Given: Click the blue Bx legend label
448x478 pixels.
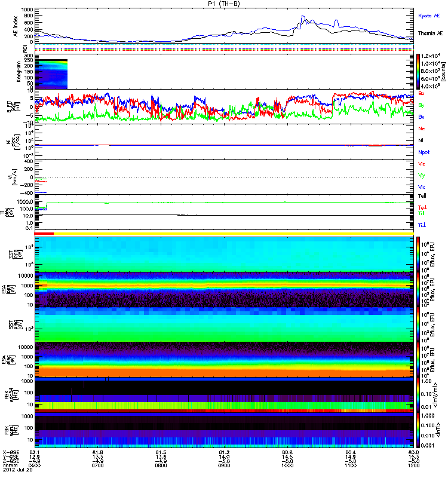Looking at the screenshot, I should click(421, 117).
